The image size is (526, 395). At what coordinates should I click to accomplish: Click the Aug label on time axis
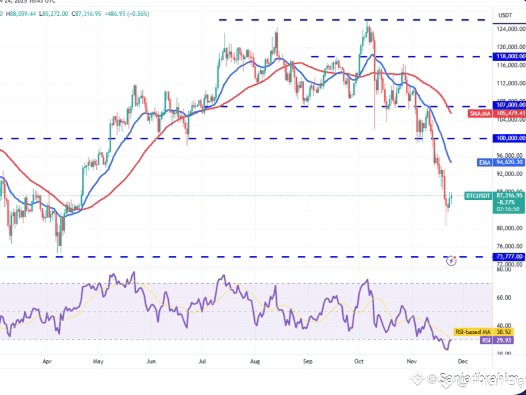[255, 361]
